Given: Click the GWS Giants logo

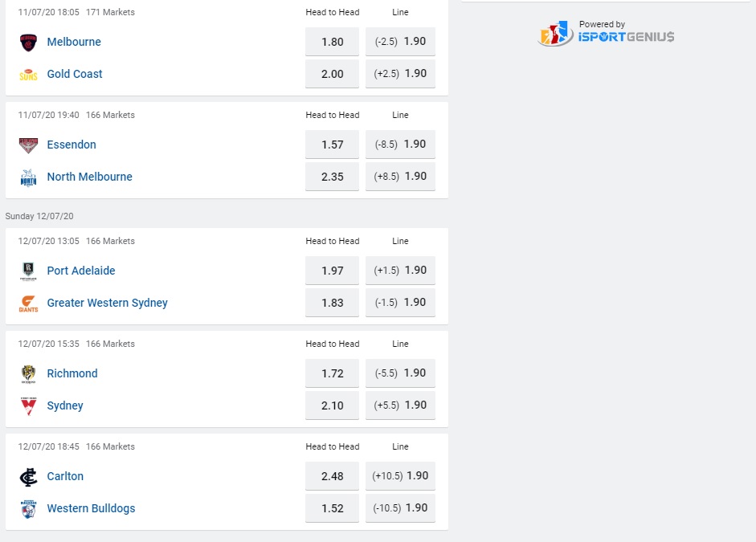Looking at the screenshot, I should coord(28,304).
